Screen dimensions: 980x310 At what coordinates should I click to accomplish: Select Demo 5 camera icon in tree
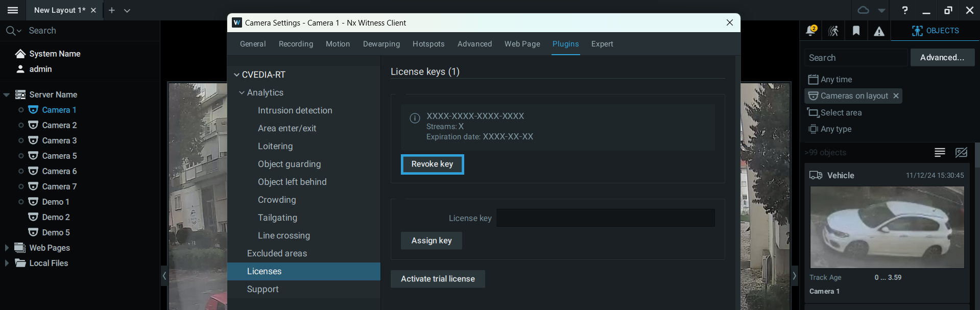click(x=33, y=232)
